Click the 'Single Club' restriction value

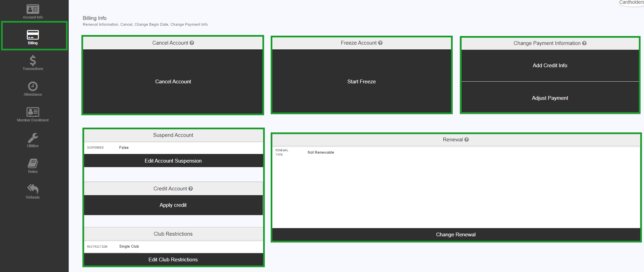click(x=129, y=246)
